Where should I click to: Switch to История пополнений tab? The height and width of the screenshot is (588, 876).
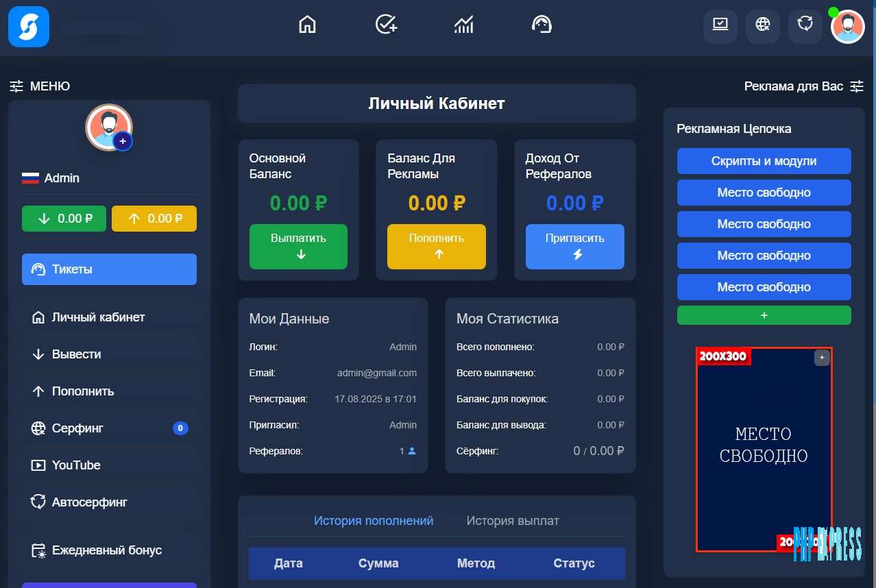click(x=374, y=521)
